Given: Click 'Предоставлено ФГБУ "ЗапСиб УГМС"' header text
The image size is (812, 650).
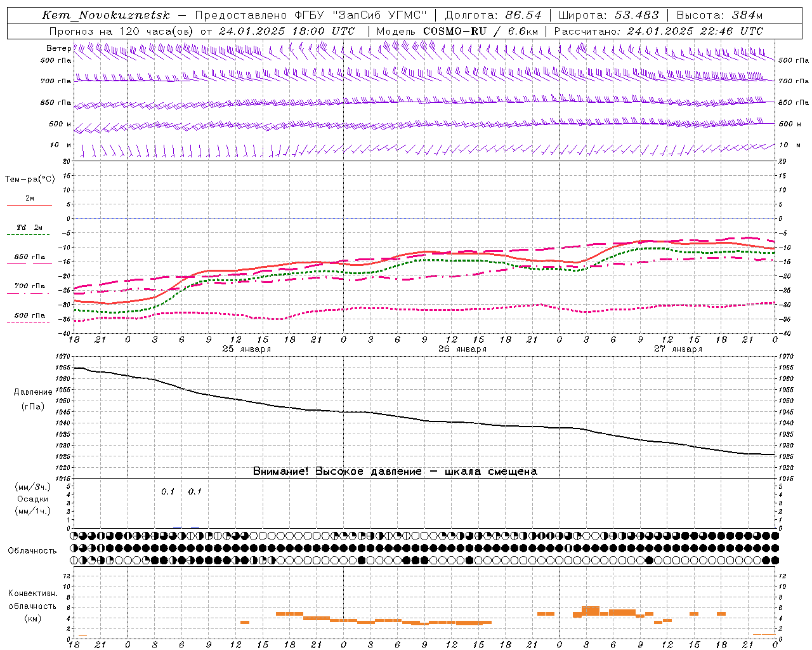Looking at the screenshot, I should click(x=311, y=15).
